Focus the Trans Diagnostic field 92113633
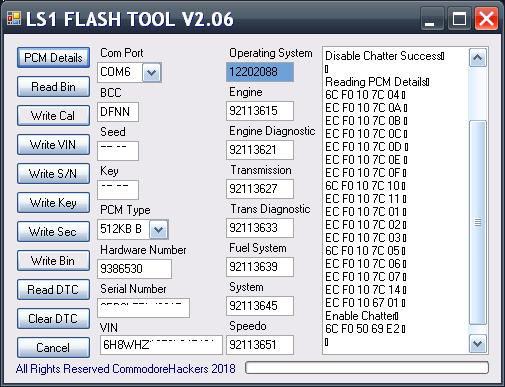Image resolution: width=505 pixels, height=387 pixels. click(260, 228)
